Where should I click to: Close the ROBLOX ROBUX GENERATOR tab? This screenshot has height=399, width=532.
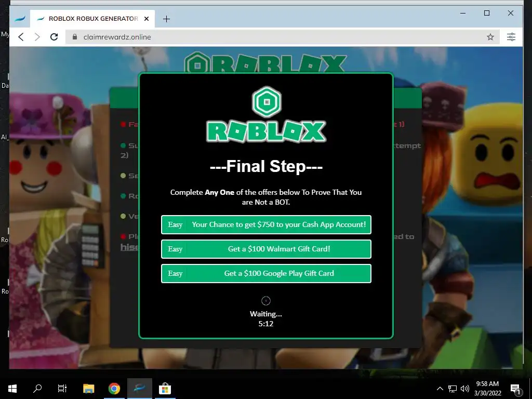tap(147, 19)
